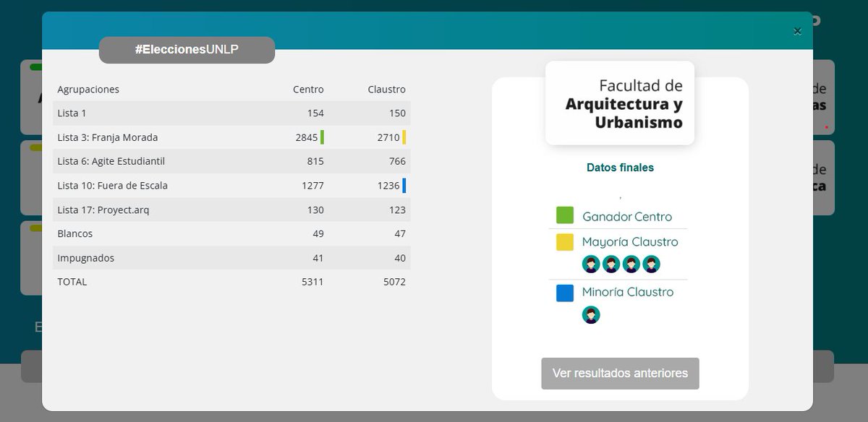The height and width of the screenshot is (422, 868).
Task: Select the Lista 10: Fuera de Escala row
Action: click(231, 185)
